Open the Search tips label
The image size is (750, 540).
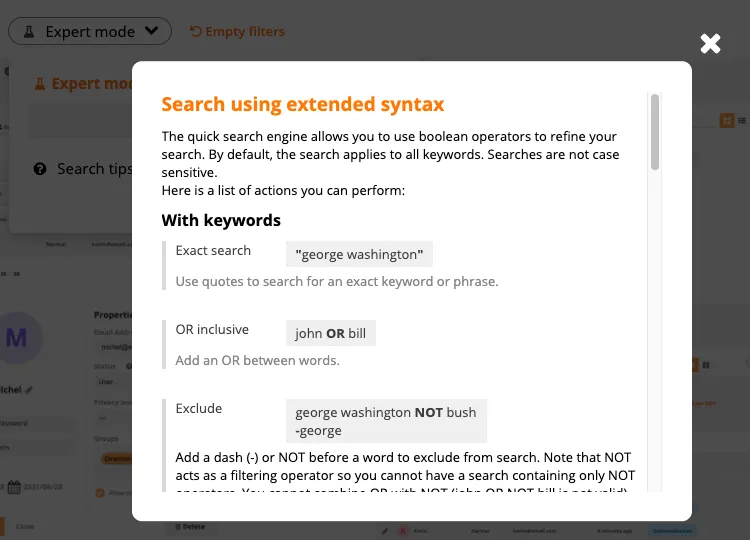coord(94,169)
